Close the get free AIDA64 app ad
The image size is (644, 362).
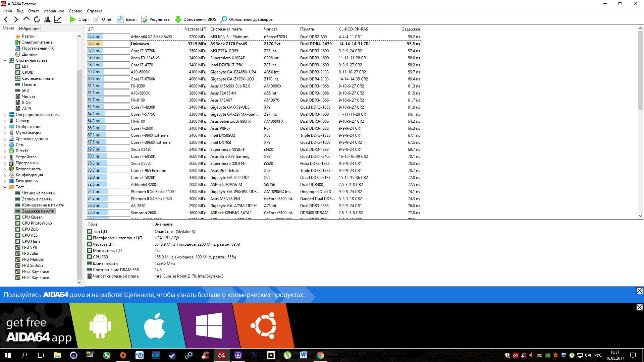(639, 307)
